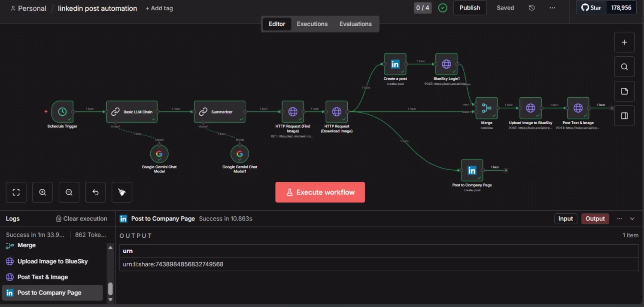Click the 178,956 star count
This screenshot has width=644, height=307.
coord(621,8)
